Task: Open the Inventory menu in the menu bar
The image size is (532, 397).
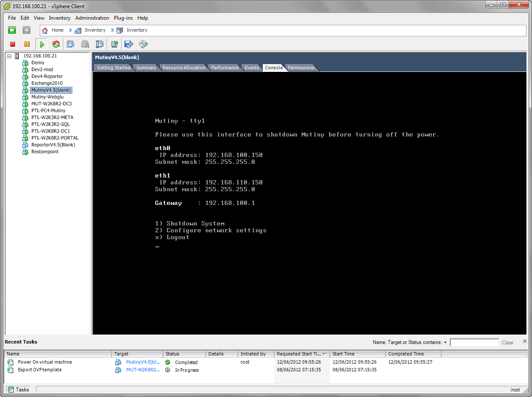Action: (x=59, y=18)
